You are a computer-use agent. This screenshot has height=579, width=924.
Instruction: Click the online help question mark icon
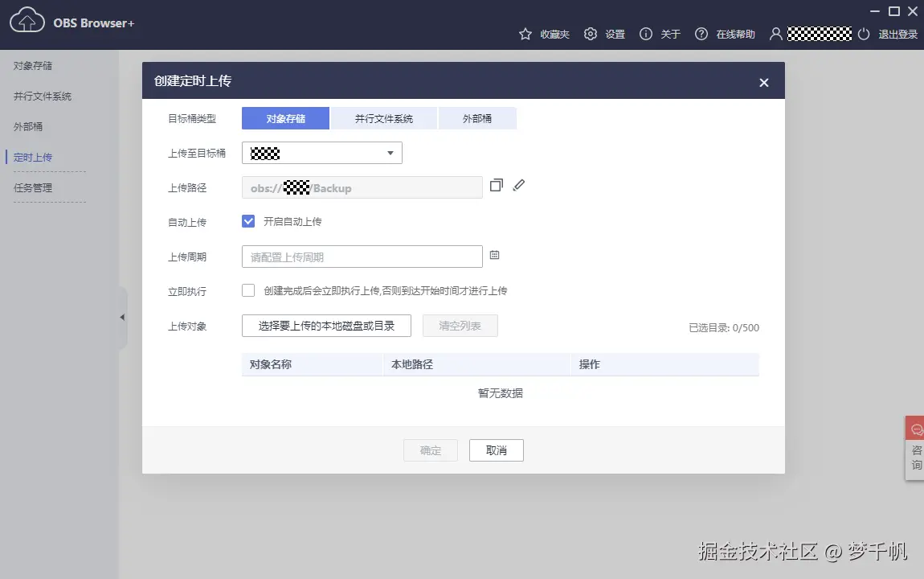pos(701,35)
